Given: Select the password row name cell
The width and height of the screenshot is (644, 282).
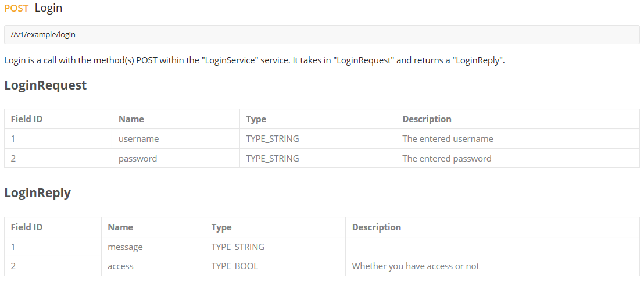Looking at the screenshot, I should coord(176,158).
